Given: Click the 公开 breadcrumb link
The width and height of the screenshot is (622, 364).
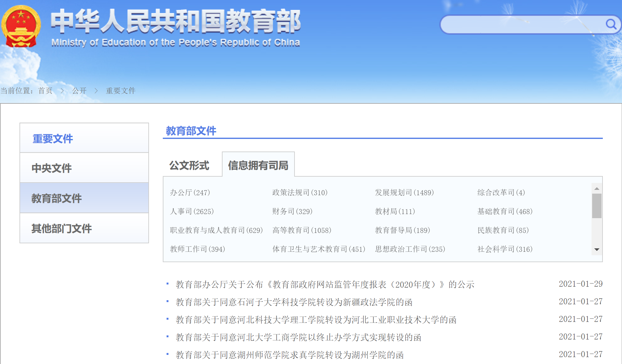Looking at the screenshot, I should coord(79,91).
